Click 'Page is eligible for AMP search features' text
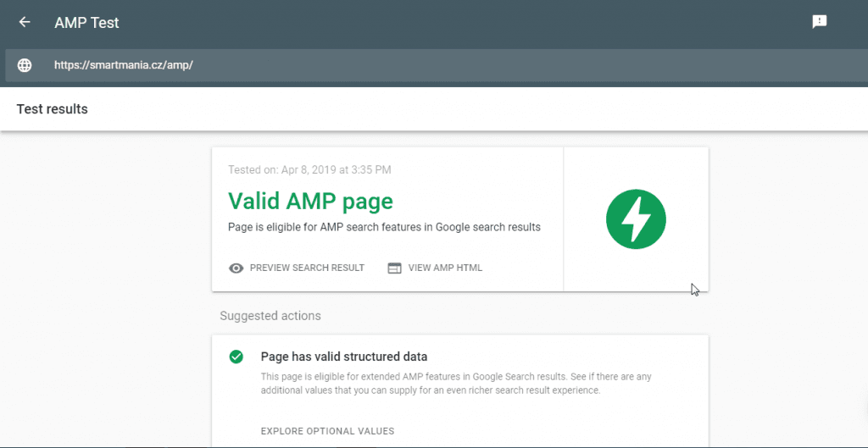The width and height of the screenshot is (868, 448). 384,227
